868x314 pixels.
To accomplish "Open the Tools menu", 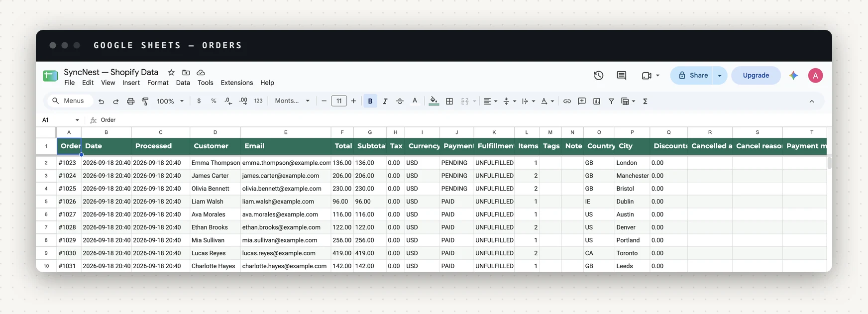I will click(205, 83).
